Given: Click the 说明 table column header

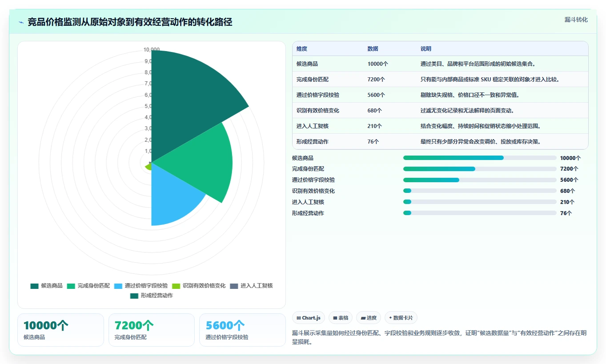Looking at the screenshot, I should click(425, 49).
